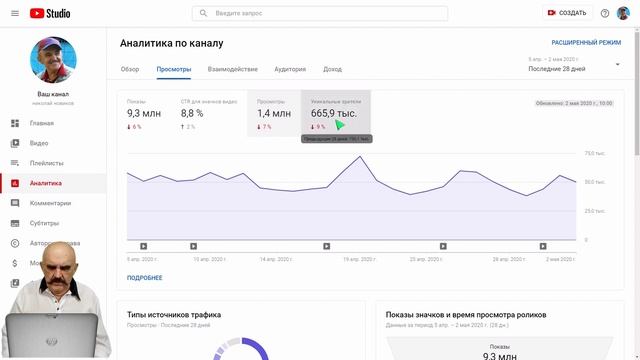Click video marker below 5 апр. date
This screenshot has width=640, height=360.
[x=144, y=246]
